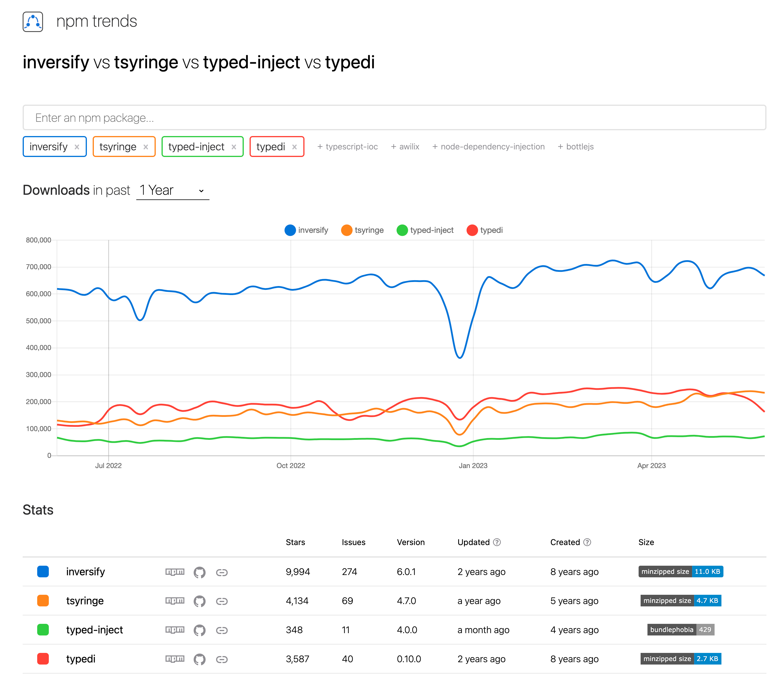The width and height of the screenshot is (783, 700).
Task: Open the npm page icon for tsyringe
Action: click(175, 601)
